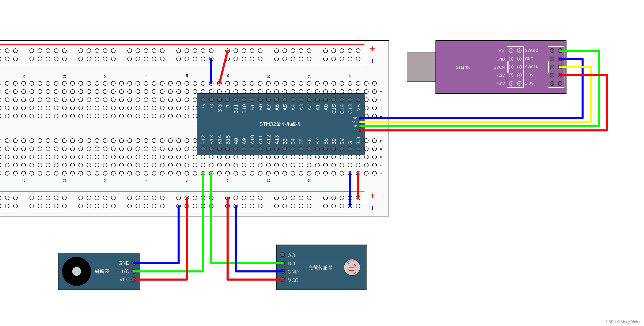Screen dimensions: 644x326
Task: Click the GND label on the buzzer
Action: (124, 263)
